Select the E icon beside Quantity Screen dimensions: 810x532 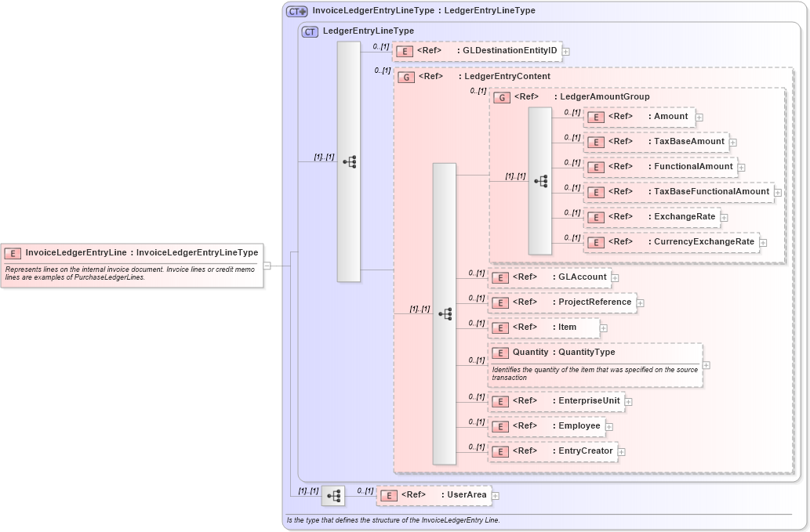pos(499,353)
